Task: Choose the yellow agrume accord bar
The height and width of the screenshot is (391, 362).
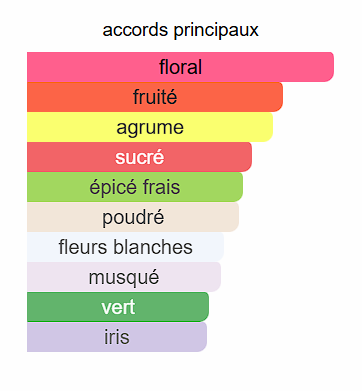Action: tap(150, 127)
